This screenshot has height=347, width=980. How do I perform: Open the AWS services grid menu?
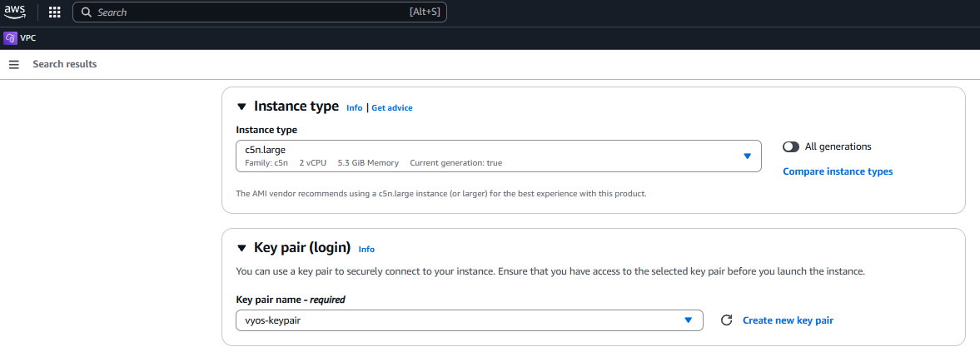click(55, 12)
